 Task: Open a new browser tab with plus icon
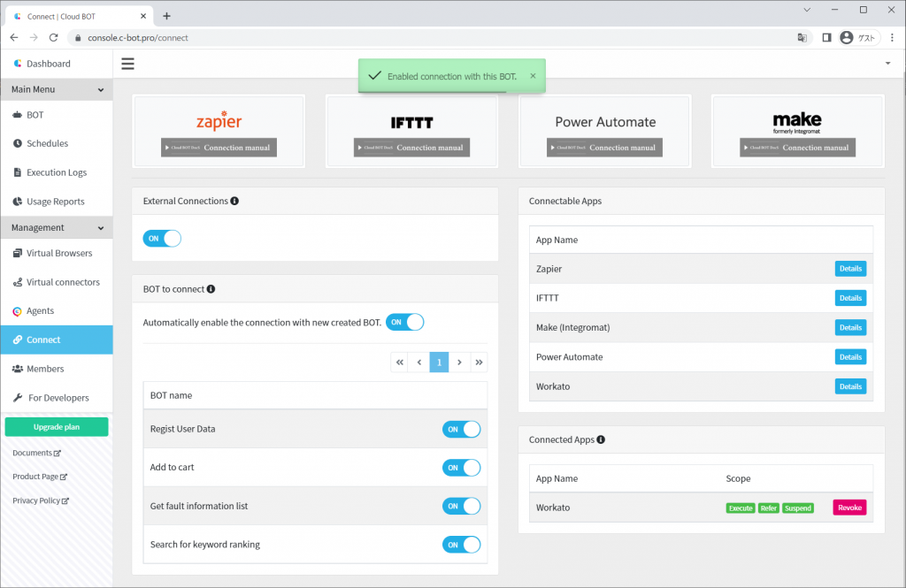coord(166,16)
